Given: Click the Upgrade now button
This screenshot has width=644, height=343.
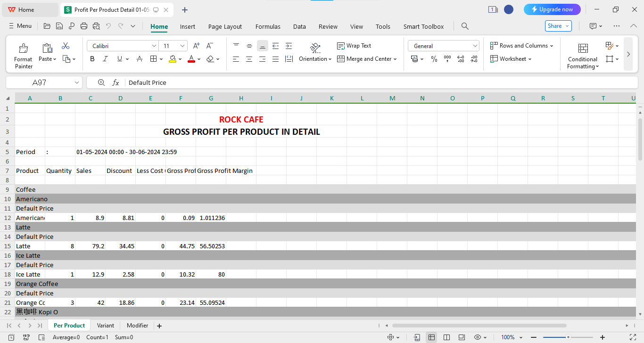Looking at the screenshot, I should 552,9.
